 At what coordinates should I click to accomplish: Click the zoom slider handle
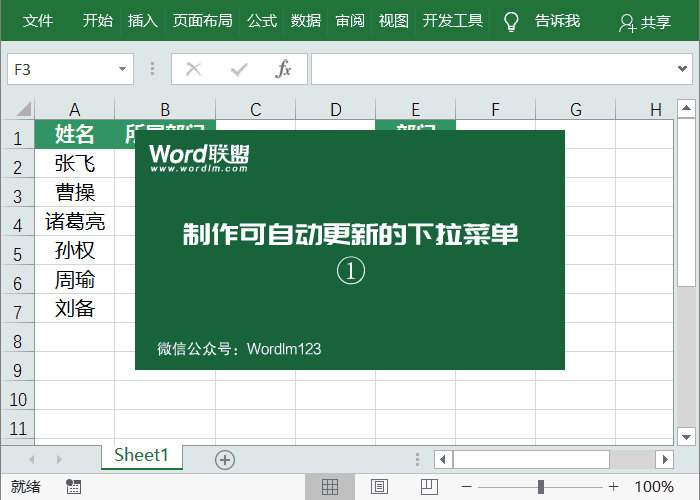(541, 487)
